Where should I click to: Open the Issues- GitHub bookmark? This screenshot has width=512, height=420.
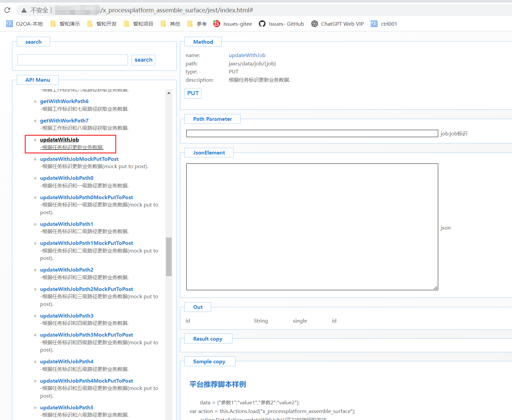(282, 24)
